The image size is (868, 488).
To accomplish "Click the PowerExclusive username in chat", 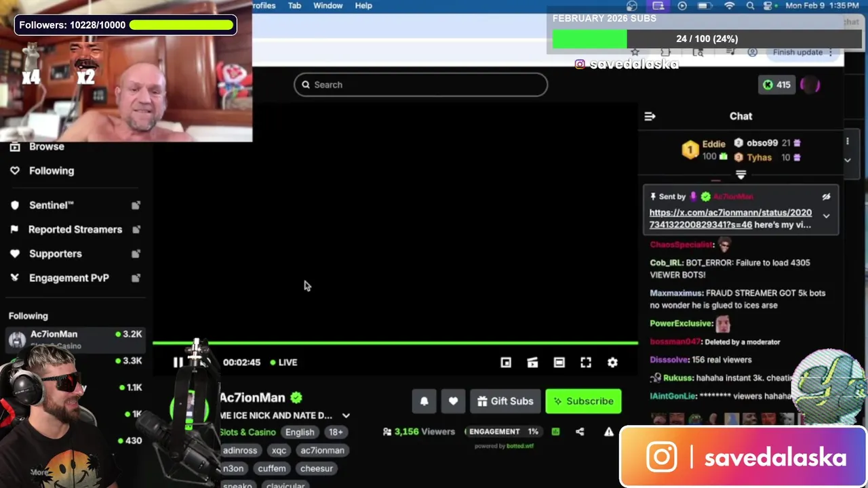I will coord(681,324).
